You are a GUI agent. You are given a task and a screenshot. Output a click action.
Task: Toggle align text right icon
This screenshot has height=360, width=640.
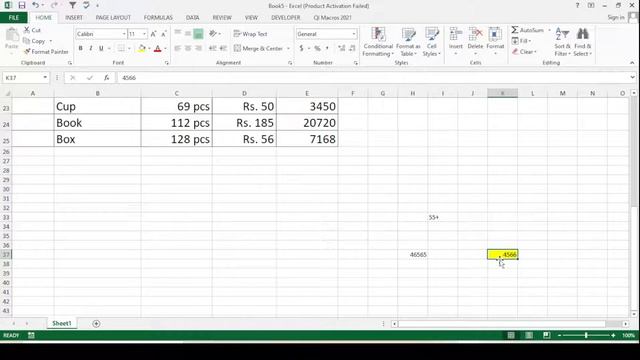[198, 48]
